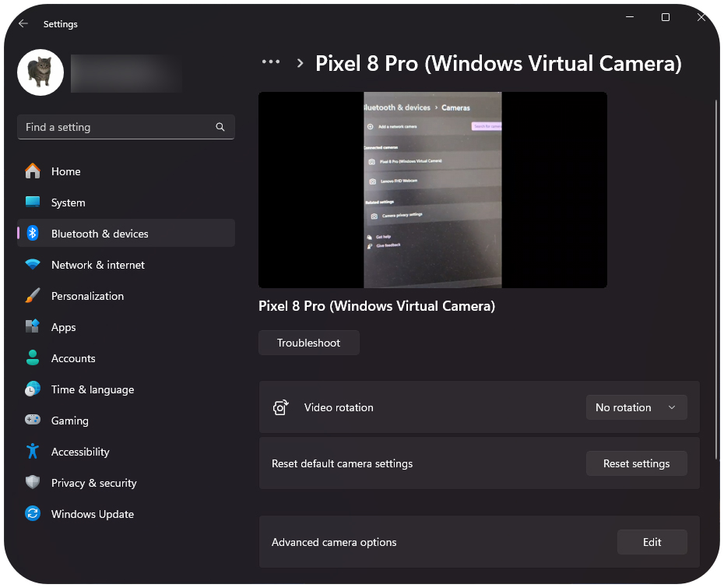The image size is (724, 588).
Task: Click Reset settings button
Action: pos(636,463)
